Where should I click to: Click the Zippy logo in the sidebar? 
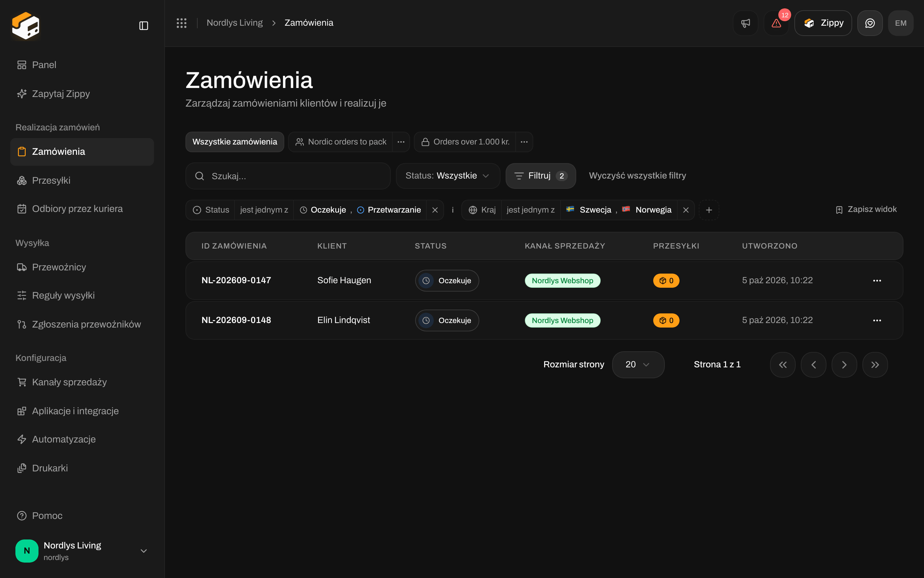[x=26, y=26]
